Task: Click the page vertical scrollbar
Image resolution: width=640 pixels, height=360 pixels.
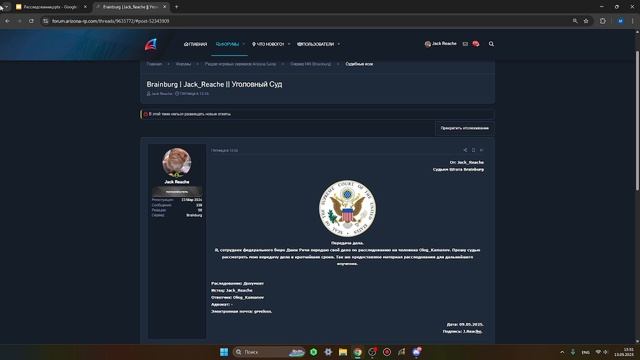Action: pos(637,120)
